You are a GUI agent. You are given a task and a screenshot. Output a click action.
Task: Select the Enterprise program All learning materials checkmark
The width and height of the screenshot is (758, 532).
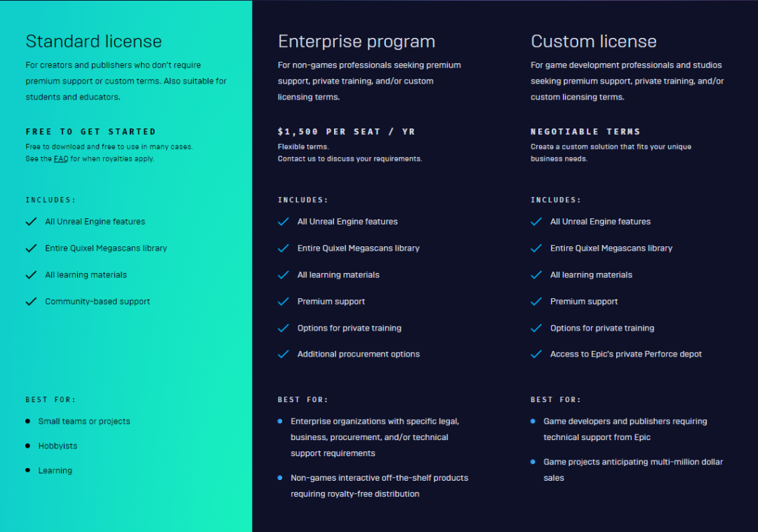(x=284, y=275)
